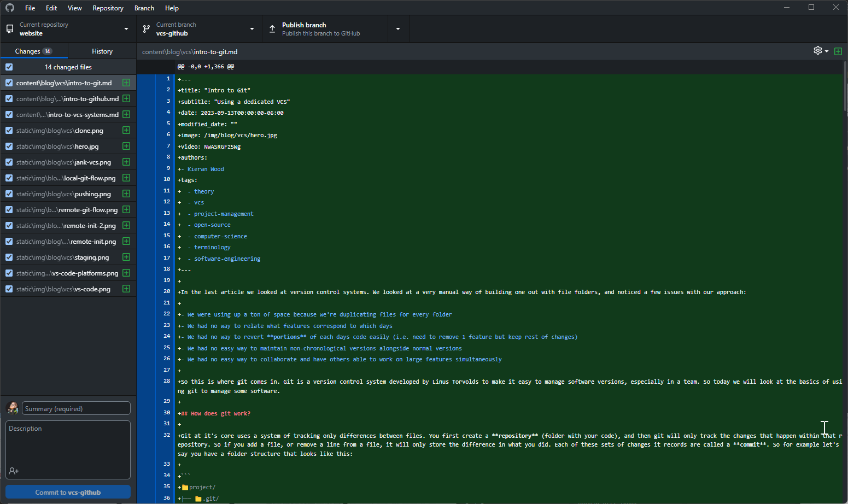Image resolution: width=848 pixels, height=504 pixels.
Task: Click the publish upload arrow icon
Action: tap(272, 29)
